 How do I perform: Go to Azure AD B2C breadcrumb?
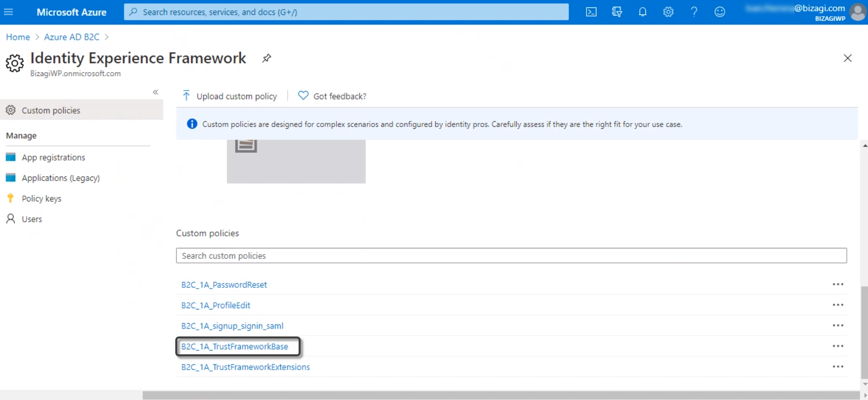pyautogui.click(x=72, y=37)
